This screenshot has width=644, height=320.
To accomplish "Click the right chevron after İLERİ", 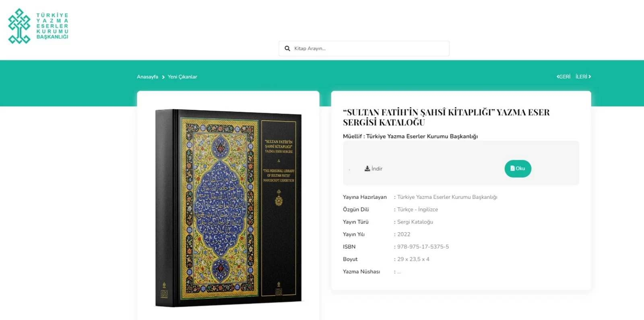I will (x=590, y=76).
